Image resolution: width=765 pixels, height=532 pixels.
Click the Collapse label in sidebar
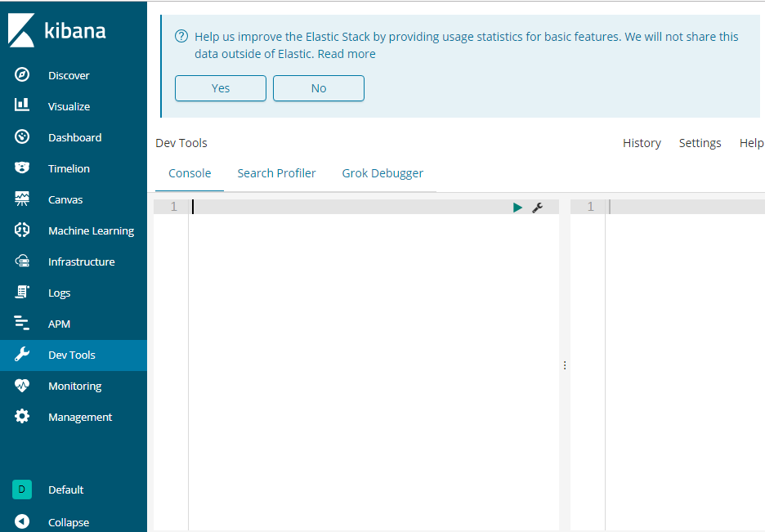(x=69, y=522)
